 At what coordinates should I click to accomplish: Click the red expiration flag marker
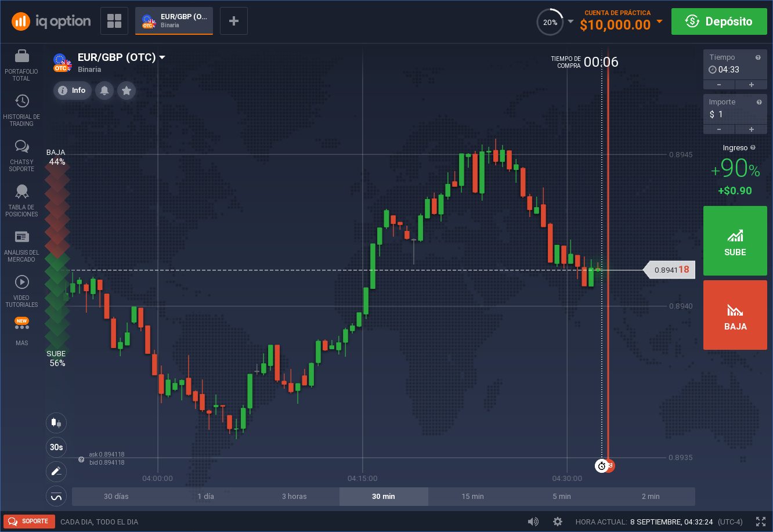pos(610,466)
